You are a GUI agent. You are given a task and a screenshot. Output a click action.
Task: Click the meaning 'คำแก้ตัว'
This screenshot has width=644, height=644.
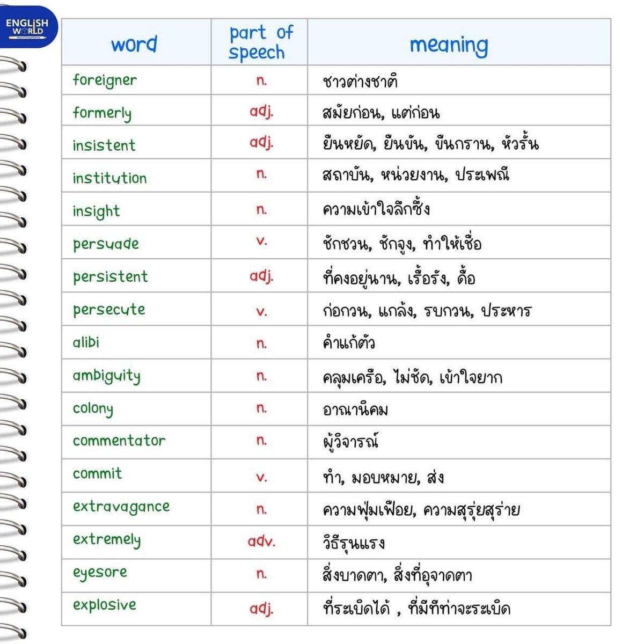coord(349,342)
